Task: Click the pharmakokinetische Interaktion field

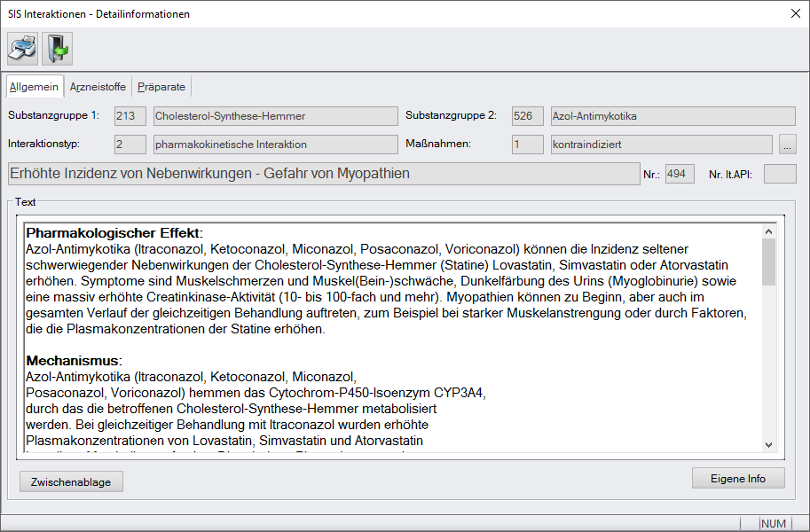Action: pyautogui.click(x=275, y=144)
